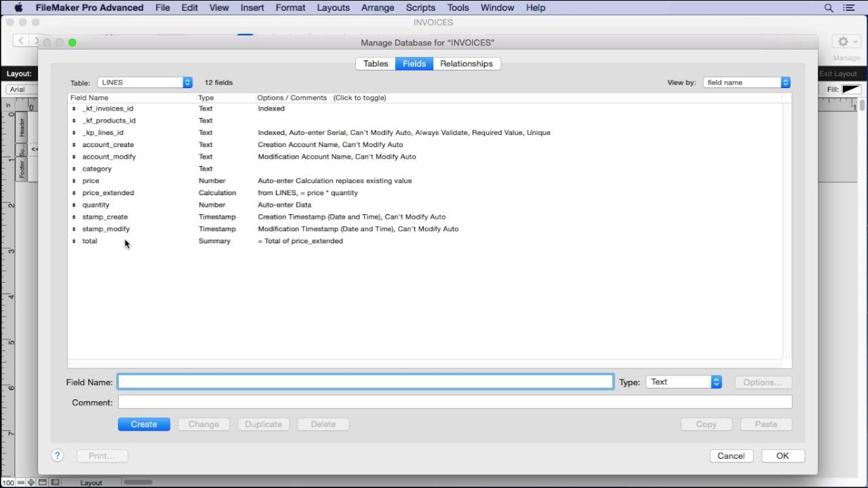Zoom in with the plus icon in status bar
The height and width of the screenshot is (488, 868).
coord(31,483)
